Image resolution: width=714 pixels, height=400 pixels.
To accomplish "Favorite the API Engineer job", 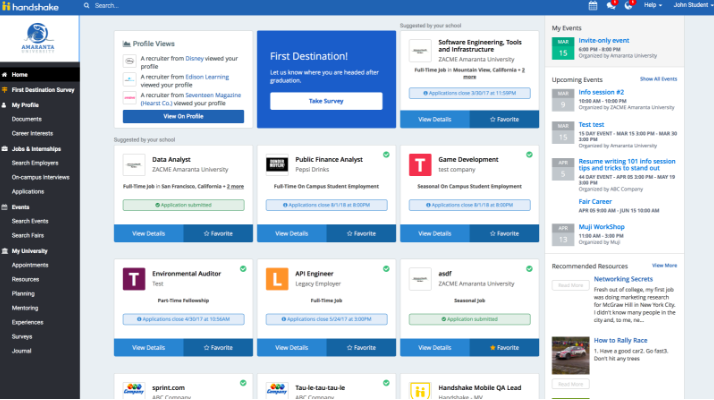I will click(361, 347).
